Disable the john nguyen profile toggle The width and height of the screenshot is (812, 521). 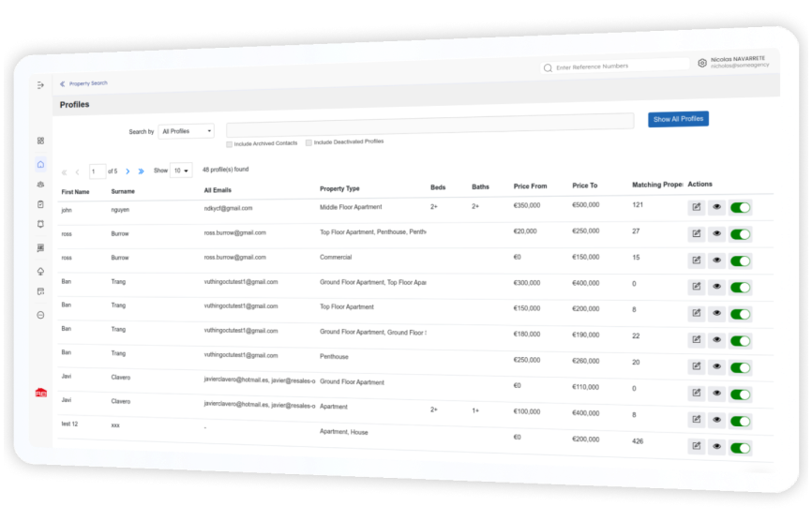740,207
